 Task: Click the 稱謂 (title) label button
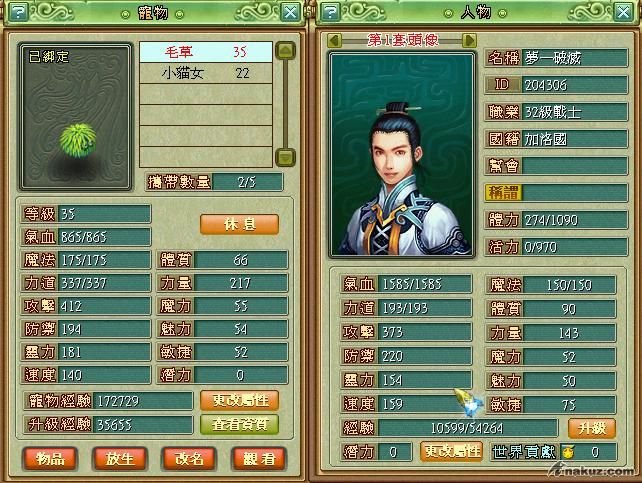tap(504, 193)
